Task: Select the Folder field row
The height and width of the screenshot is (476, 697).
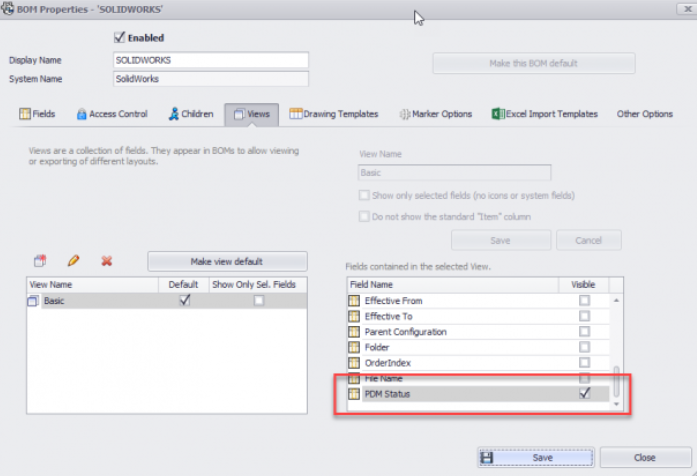Action: 450,347
